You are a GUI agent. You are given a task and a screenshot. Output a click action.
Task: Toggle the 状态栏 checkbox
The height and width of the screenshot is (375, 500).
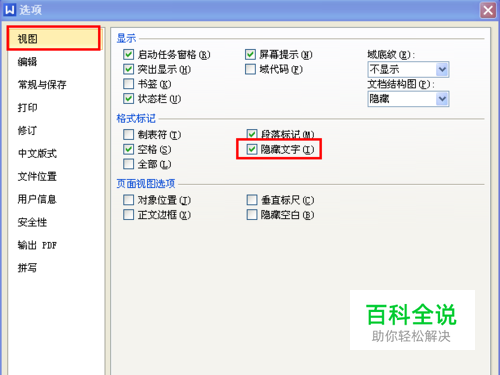[128, 98]
